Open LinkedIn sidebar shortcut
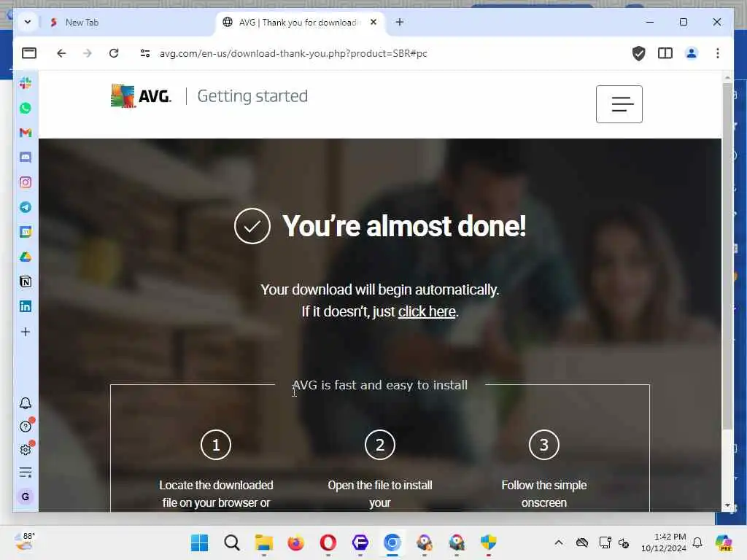This screenshot has height=560, width=747. pyautogui.click(x=26, y=306)
